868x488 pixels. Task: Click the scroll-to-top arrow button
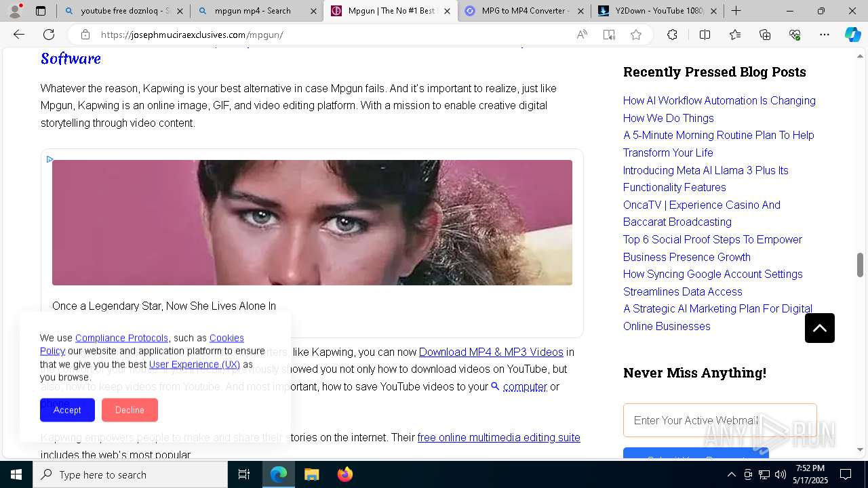click(x=819, y=328)
